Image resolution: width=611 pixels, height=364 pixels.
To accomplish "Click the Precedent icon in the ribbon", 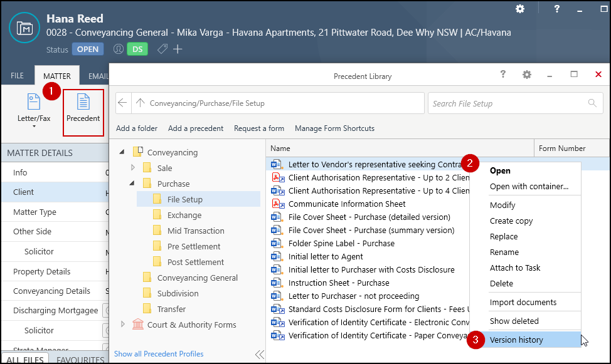I will 83,108.
